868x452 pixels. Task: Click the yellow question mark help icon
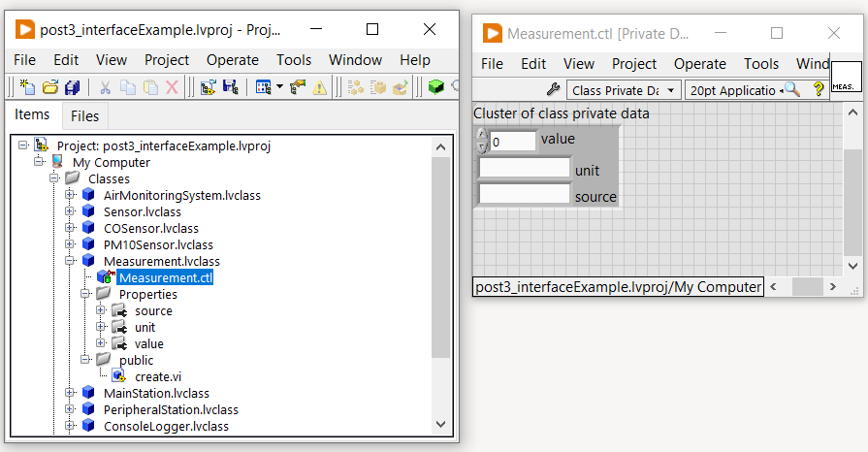tap(818, 90)
